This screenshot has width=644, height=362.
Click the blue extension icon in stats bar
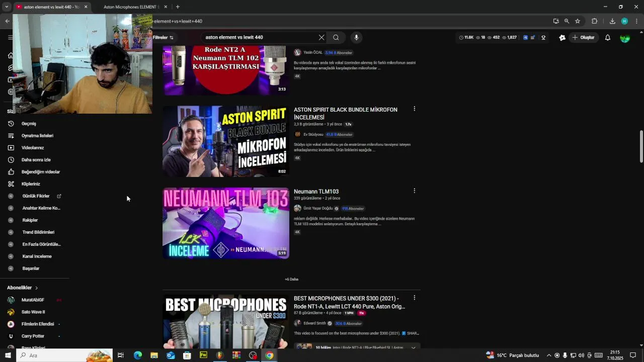click(526, 38)
